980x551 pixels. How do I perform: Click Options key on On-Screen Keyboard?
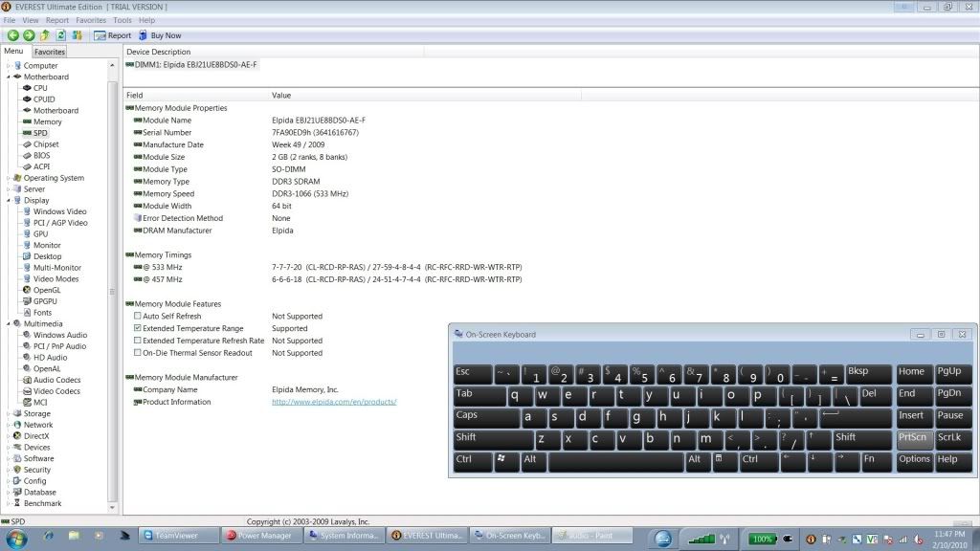(914, 461)
